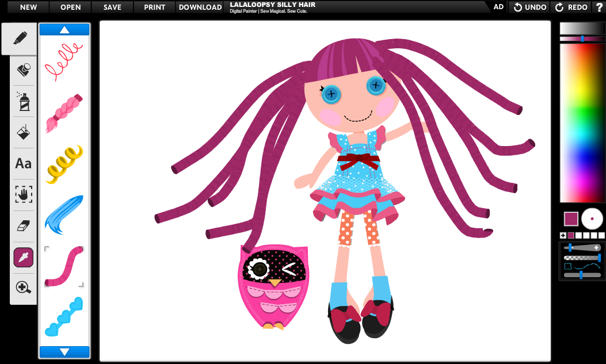The image size is (606, 364).
Task: Pick the yellow spiral curl hair style
Action: tap(64, 164)
